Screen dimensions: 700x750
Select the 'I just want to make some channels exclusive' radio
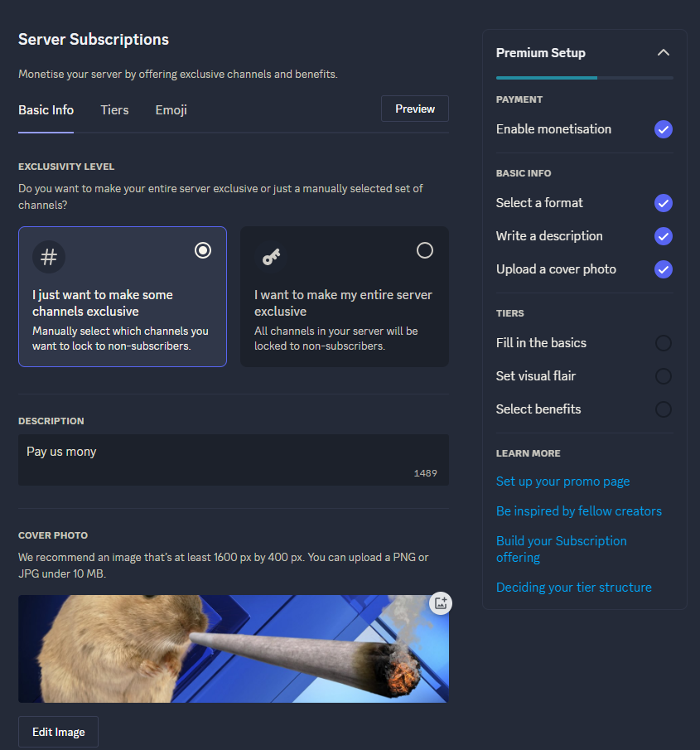pyautogui.click(x=203, y=249)
